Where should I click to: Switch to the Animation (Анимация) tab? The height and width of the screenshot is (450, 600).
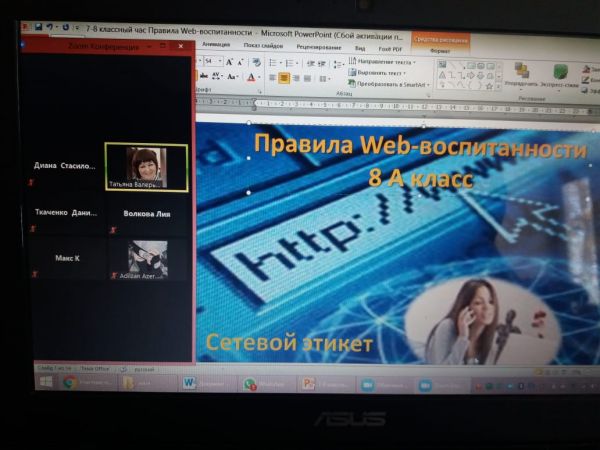tap(215, 46)
